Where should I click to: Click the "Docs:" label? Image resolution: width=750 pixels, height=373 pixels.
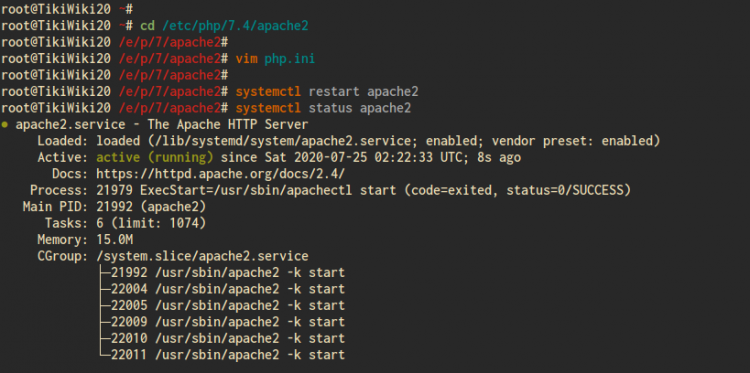click(x=70, y=174)
